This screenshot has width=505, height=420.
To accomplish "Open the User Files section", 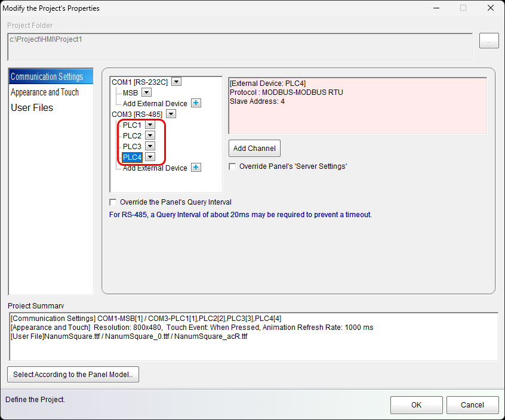I will 32,107.
